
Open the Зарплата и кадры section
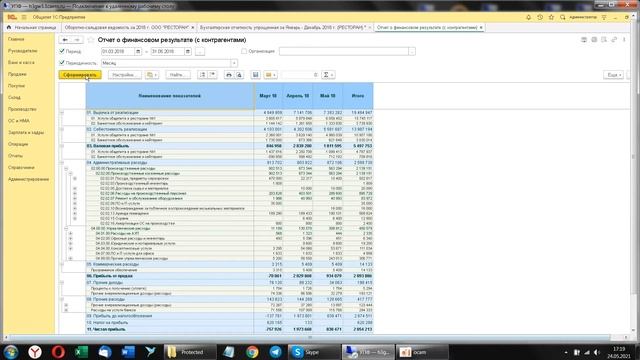click(26, 133)
